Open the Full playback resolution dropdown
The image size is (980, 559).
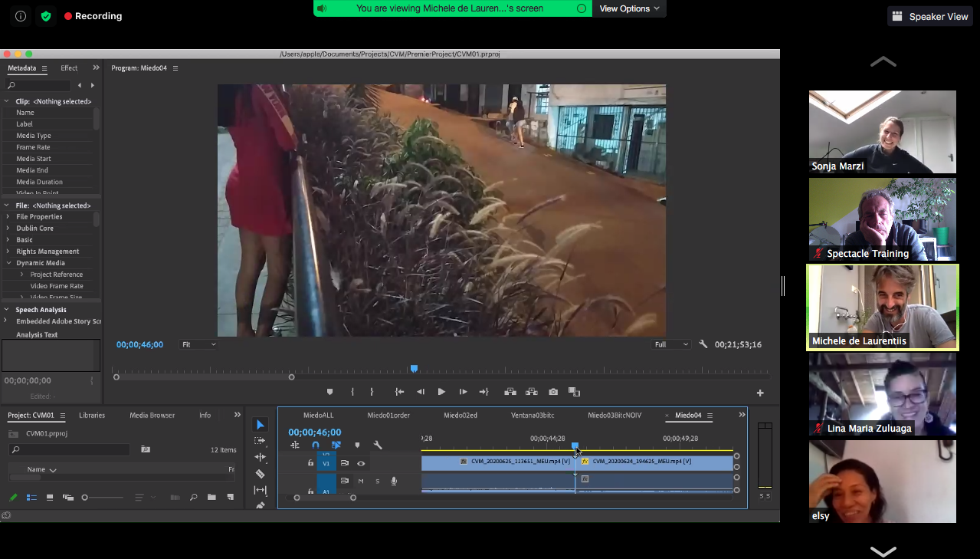[x=671, y=345]
